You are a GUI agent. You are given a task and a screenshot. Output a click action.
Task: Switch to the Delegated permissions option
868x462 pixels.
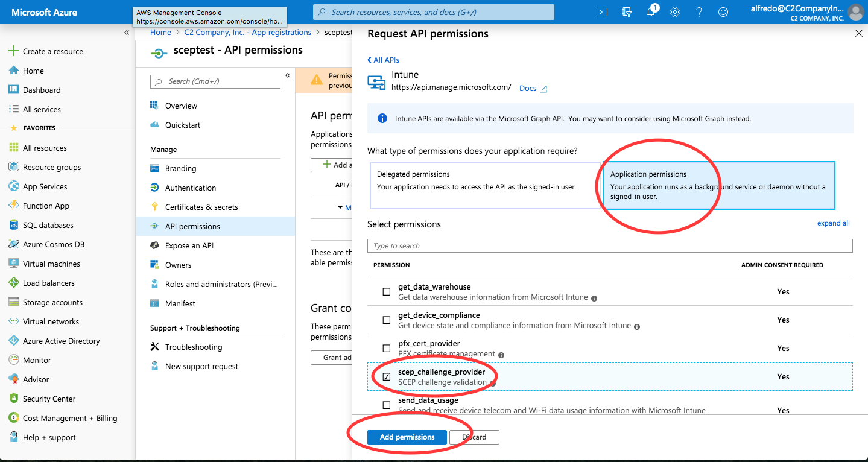(x=485, y=185)
